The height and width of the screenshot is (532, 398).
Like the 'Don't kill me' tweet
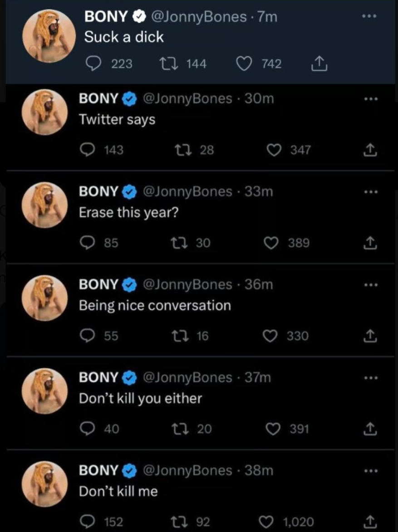pyautogui.click(x=272, y=522)
